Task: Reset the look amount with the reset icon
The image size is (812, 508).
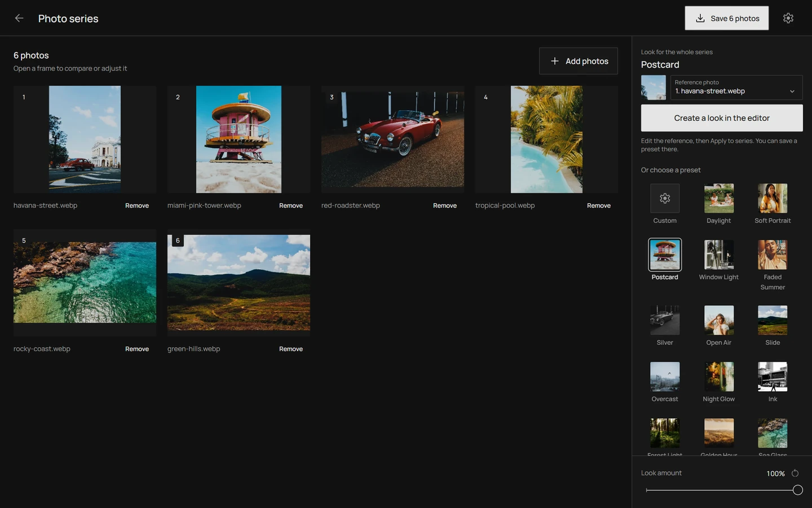Action: 795,473
